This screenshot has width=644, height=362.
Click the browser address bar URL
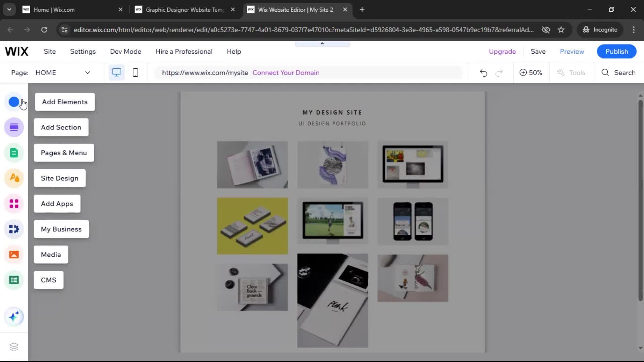[304, 29]
